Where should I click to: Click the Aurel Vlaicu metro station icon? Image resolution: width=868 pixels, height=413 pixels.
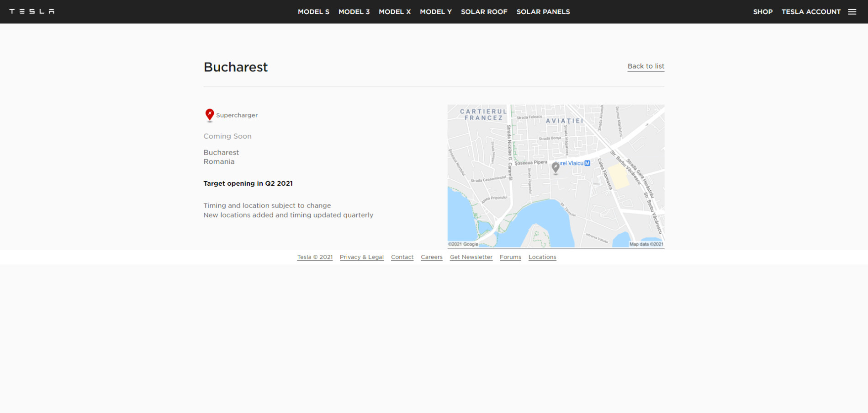click(x=587, y=163)
